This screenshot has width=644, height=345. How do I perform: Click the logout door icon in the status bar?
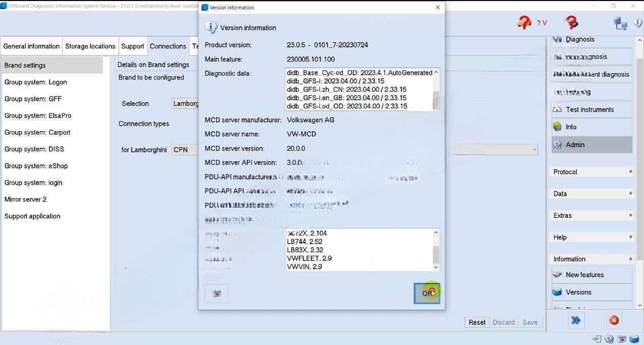(x=597, y=339)
